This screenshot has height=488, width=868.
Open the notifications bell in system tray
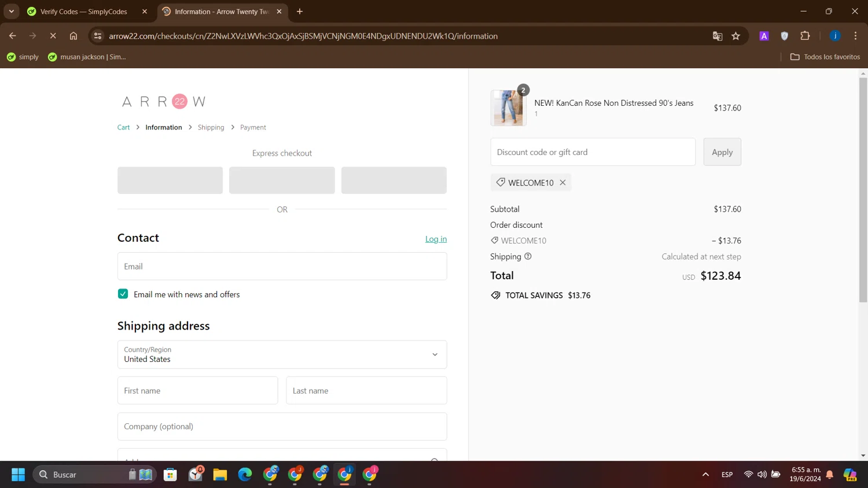pos(830,475)
